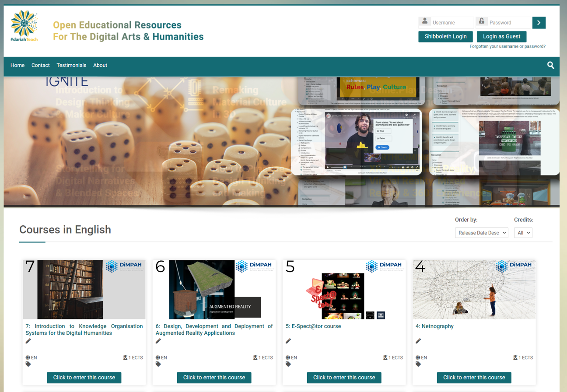Image resolution: width=567 pixels, height=392 pixels.
Task: Click globe language icon on Netnography card
Action: coord(418,357)
